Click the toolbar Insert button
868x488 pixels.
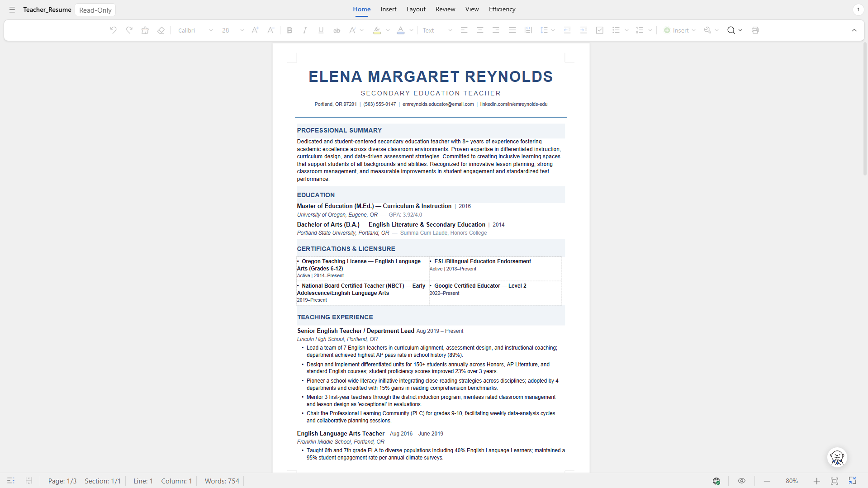click(679, 30)
